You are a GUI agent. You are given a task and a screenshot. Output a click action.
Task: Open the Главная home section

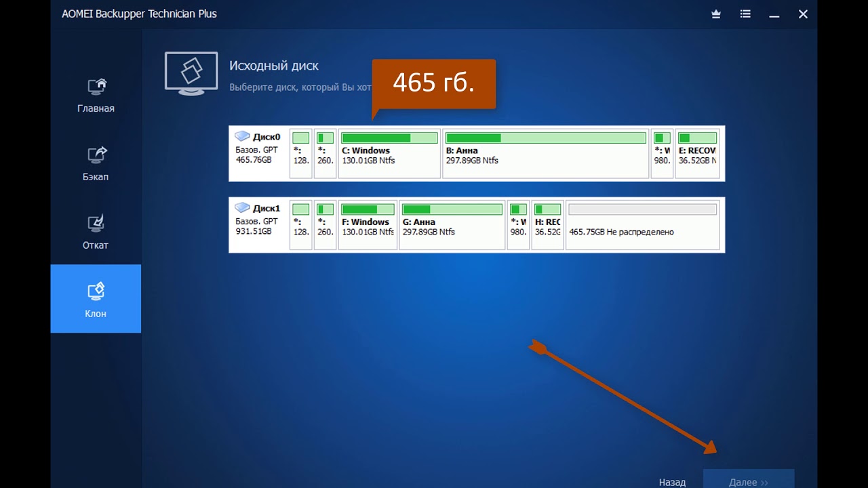tap(96, 95)
